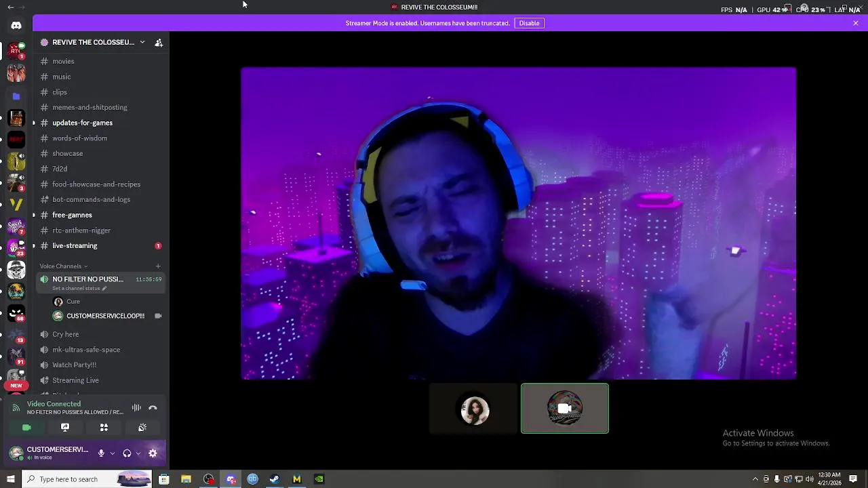Select woman avatar participant tile
This screenshot has width=868, height=488.
pos(475,409)
